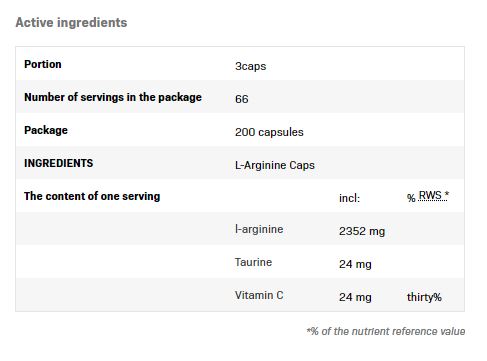Select the Package row label

pyautogui.click(x=46, y=130)
